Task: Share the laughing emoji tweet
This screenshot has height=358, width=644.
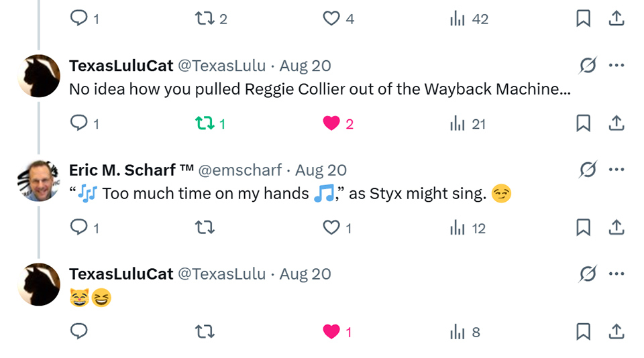Action: coord(616,332)
